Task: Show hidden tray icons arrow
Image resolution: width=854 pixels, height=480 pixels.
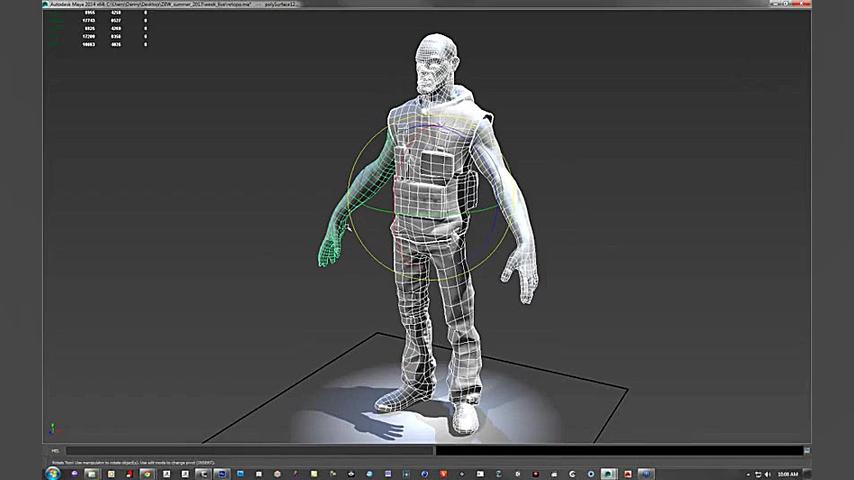Action: [x=748, y=475]
